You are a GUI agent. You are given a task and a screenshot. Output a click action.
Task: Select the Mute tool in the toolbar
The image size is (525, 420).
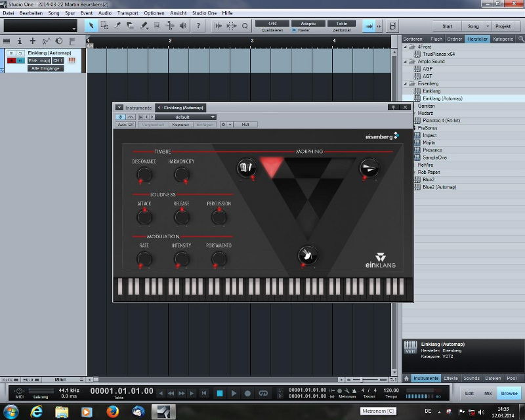pyautogui.click(x=157, y=26)
